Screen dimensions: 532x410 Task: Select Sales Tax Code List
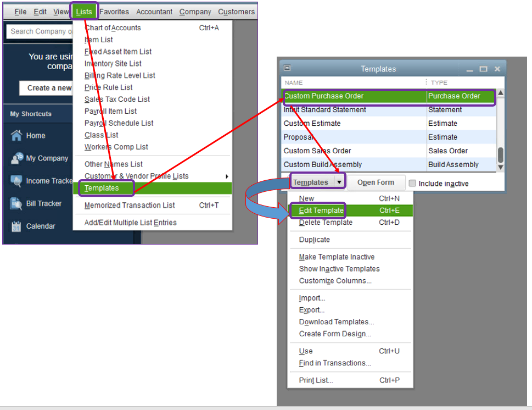(x=153, y=99)
